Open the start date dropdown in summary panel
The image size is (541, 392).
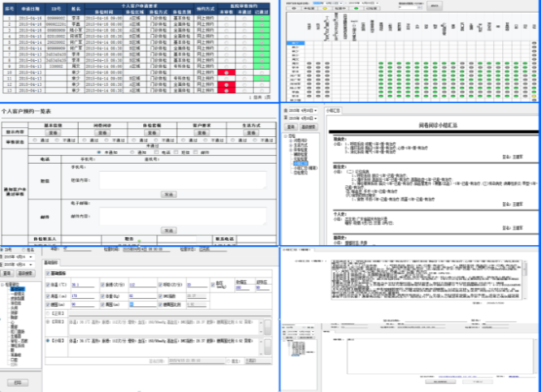point(315,110)
